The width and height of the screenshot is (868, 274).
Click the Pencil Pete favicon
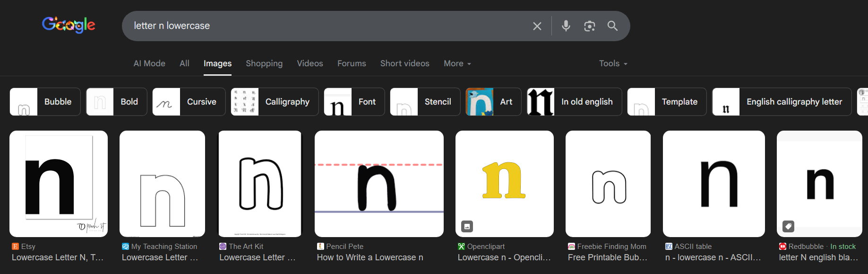tap(320, 247)
